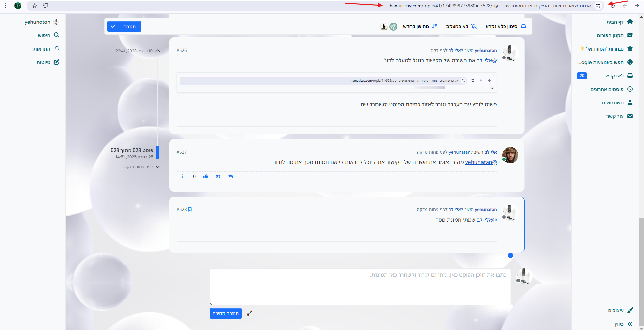Screen dimensions: 644x330
Task: Click vote count 0 on post 527
Action: coord(194,176)
